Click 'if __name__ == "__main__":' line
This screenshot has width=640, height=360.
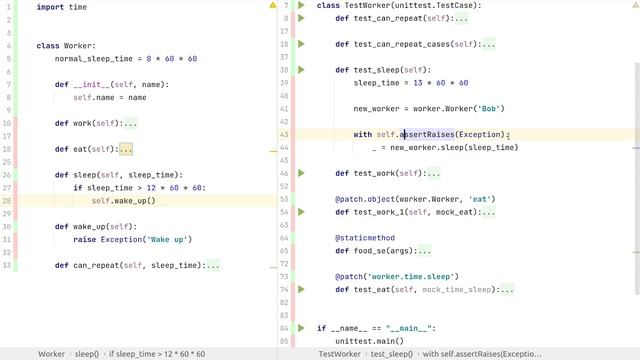(376, 328)
